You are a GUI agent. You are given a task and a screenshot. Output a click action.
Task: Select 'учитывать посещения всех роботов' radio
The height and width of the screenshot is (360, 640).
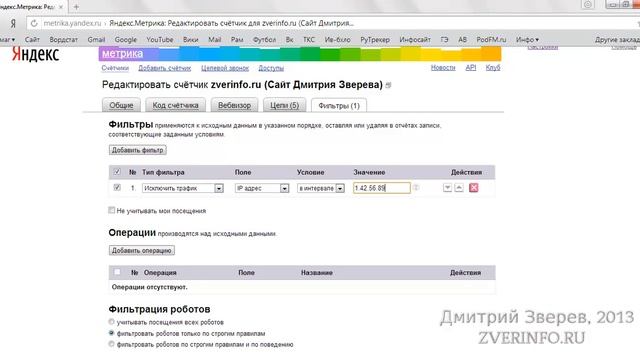pos(111,322)
